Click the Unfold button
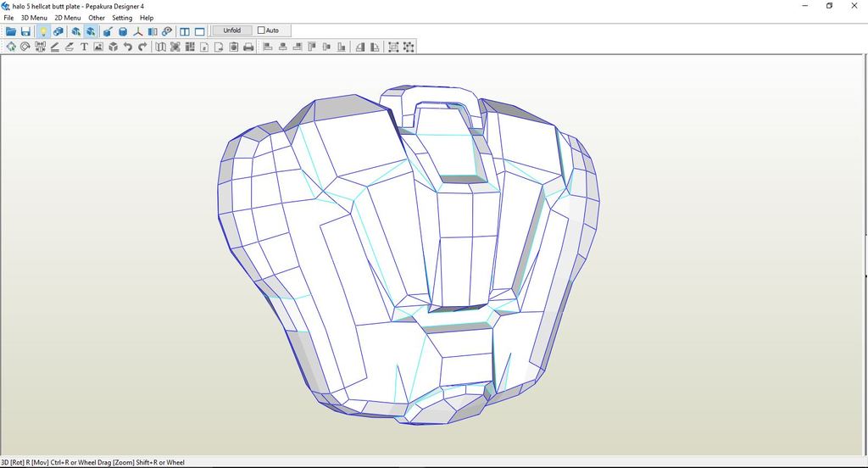This screenshot has height=468, width=868. [232, 31]
